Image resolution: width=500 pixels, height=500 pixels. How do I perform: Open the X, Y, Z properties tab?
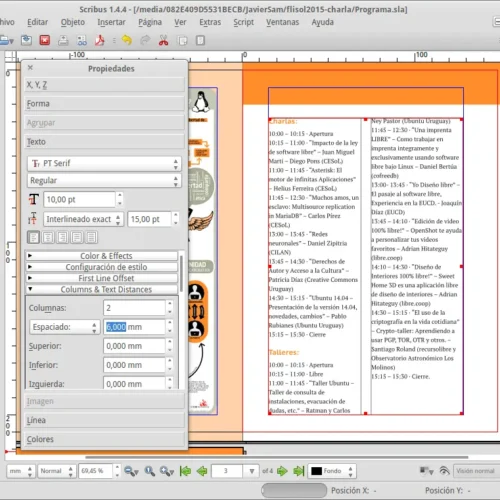click(104, 85)
